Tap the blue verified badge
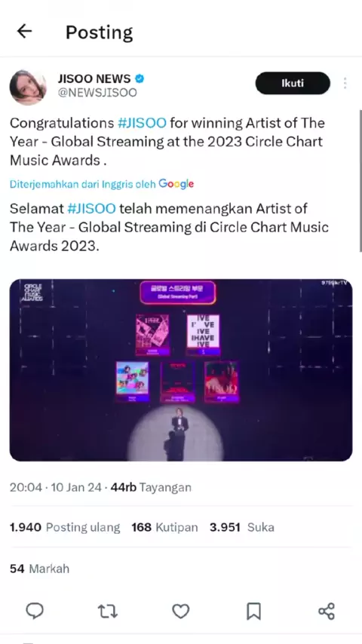Screen dimensions: 362x644 (140, 78)
